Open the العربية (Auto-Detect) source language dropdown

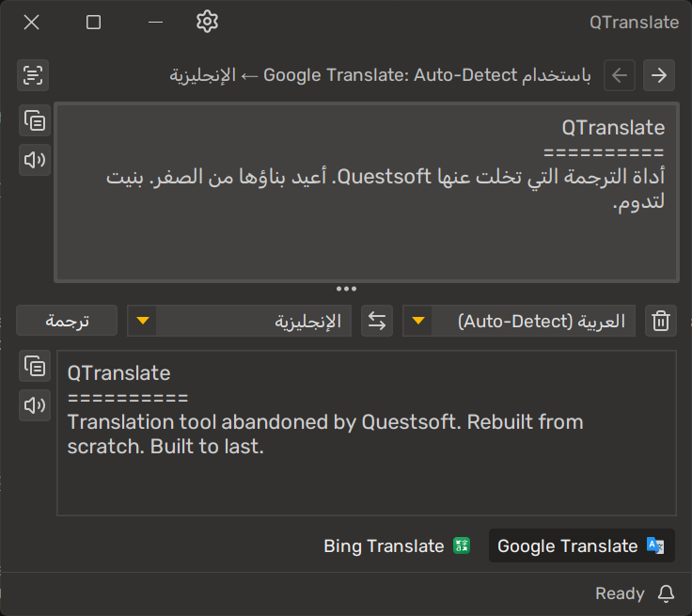(519, 321)
